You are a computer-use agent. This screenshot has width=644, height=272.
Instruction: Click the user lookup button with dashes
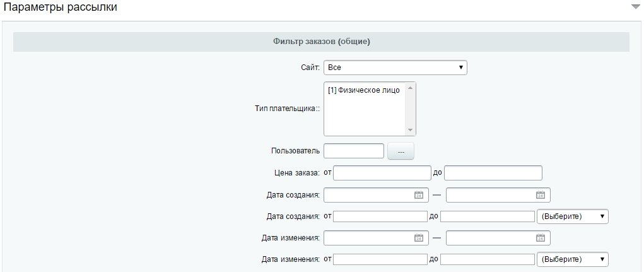pyautogui.click(x=401, y=151)
